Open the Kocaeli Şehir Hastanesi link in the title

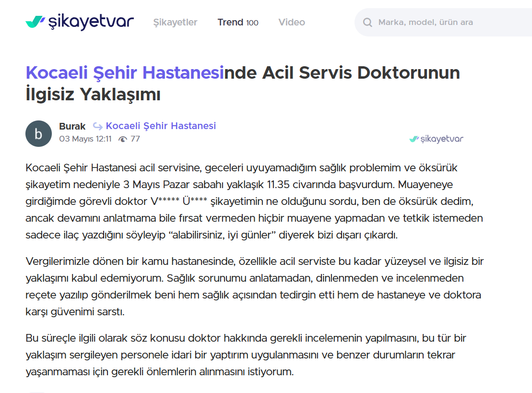(125, 72)
